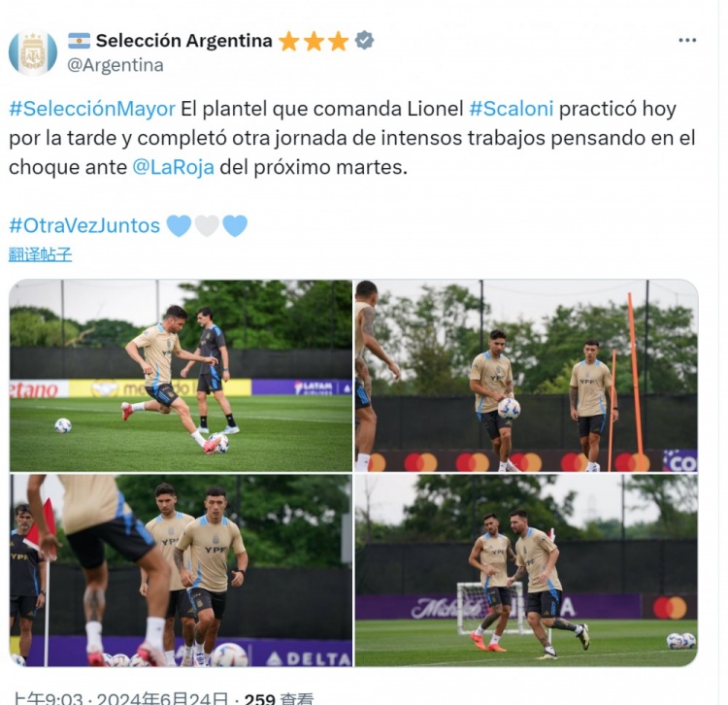Open photo of two players jogging near Delta banner
Image resolution: width=728 pixels, height=705 pixels.
click(x=181, y=570)
